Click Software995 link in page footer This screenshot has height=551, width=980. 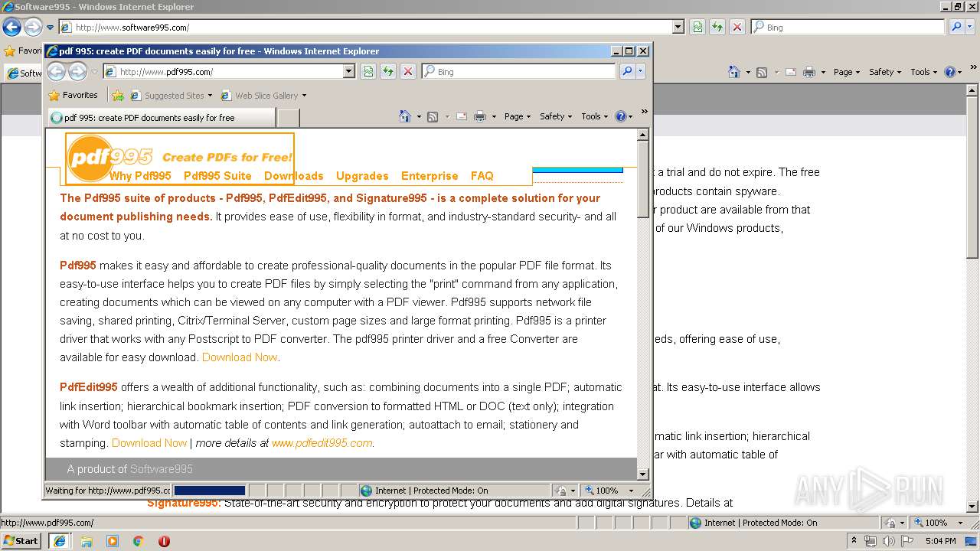(x=162, y=469)
